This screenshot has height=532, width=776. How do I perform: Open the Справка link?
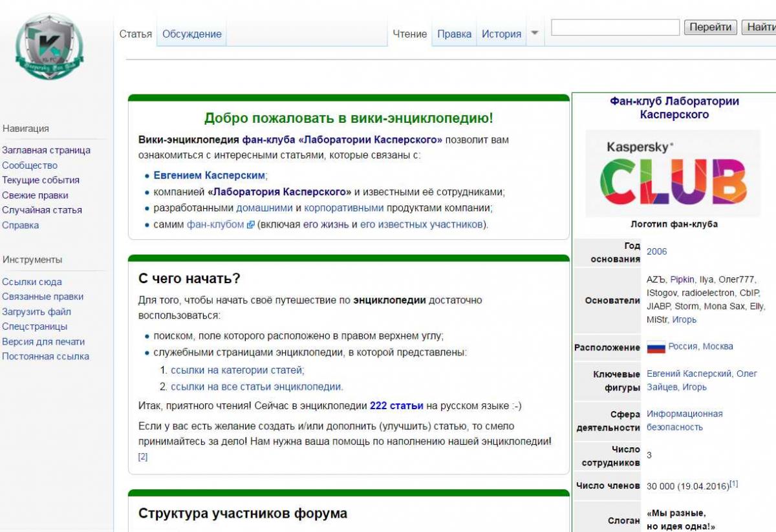click(21, 226)
